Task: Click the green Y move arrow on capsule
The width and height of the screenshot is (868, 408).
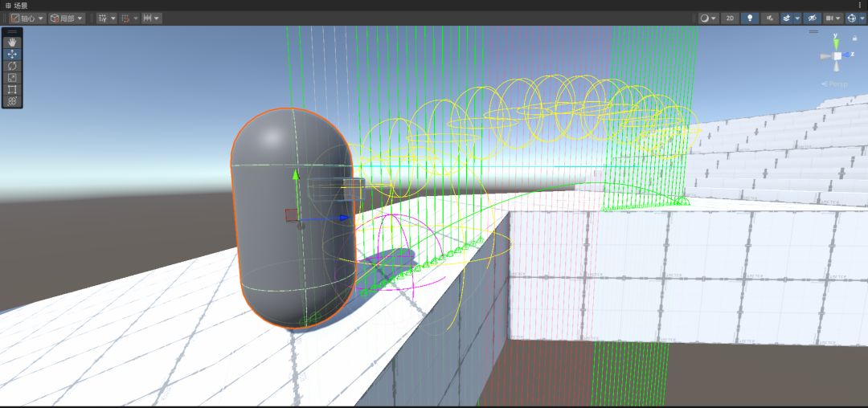Action: click(296, 175)
